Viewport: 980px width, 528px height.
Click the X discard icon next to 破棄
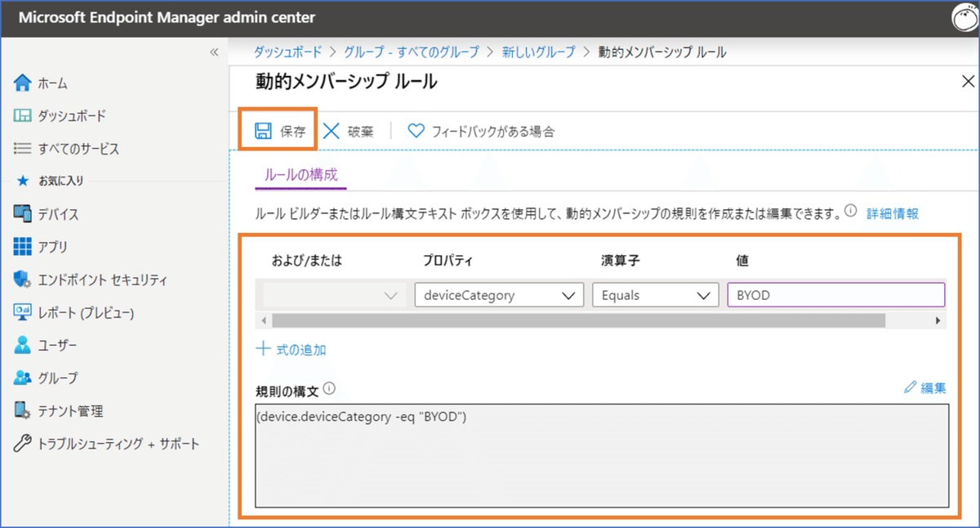pyautogui.click(x=332, y=131)
